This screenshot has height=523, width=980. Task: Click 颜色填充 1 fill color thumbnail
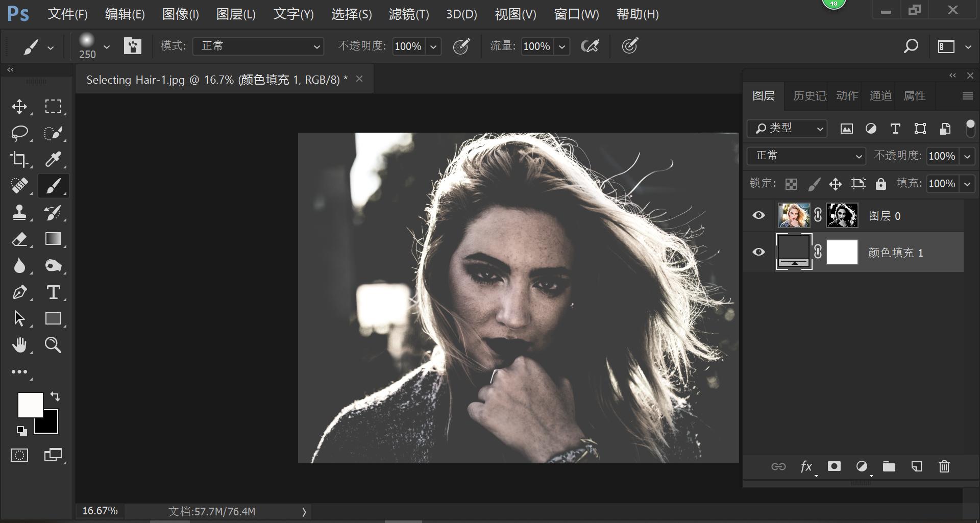[x=794, y=252]
